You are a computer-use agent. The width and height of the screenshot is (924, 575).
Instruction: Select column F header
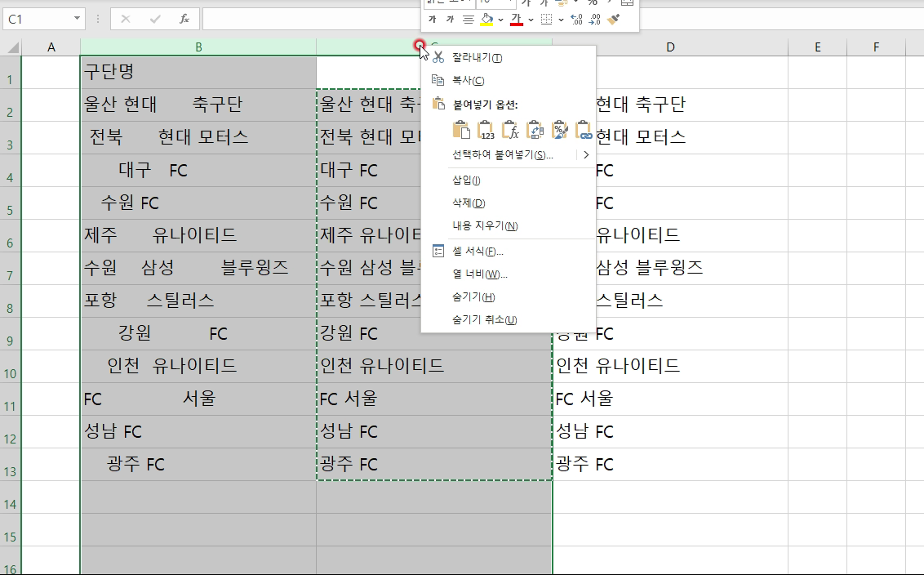pos(877,47)
